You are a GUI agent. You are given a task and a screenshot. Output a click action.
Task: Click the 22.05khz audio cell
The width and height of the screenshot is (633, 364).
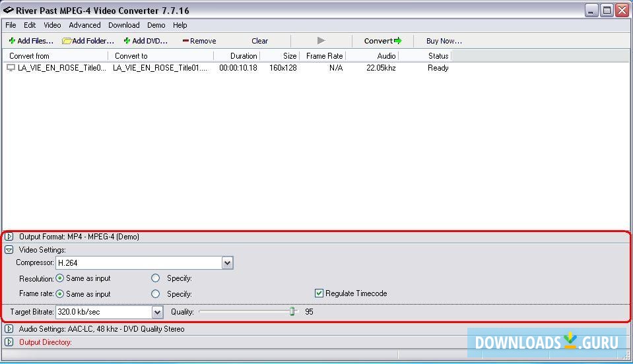[x=381, y=68]
